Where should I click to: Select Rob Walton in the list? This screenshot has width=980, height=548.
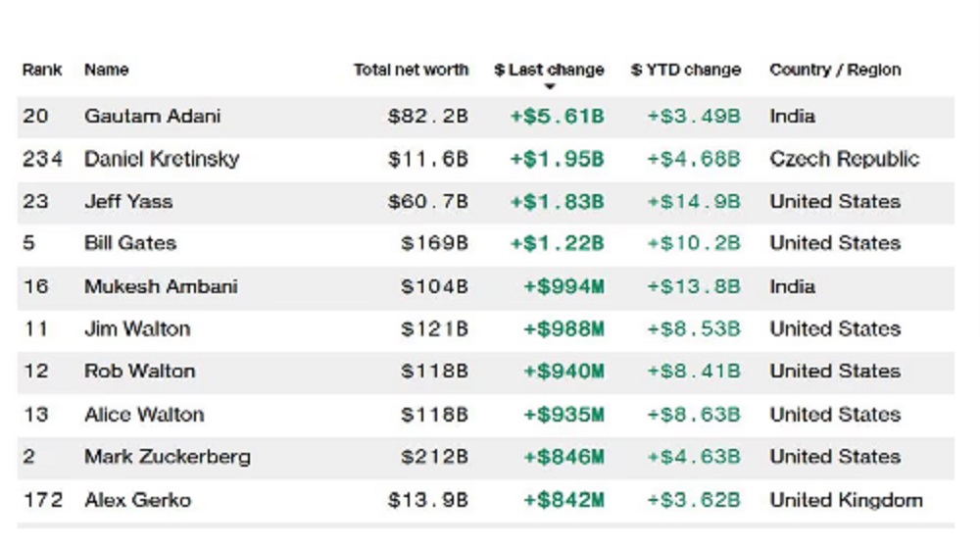click(x=139, y=371)
